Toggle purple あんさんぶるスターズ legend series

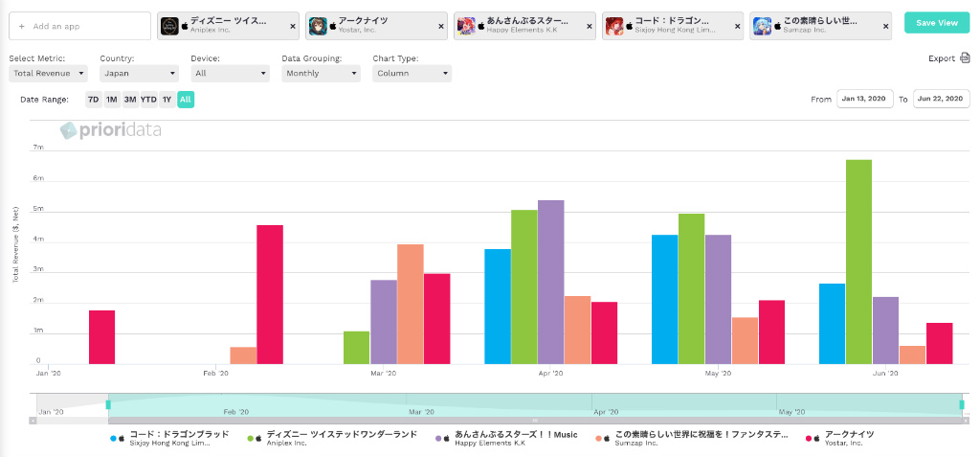(x=506, y=438)
